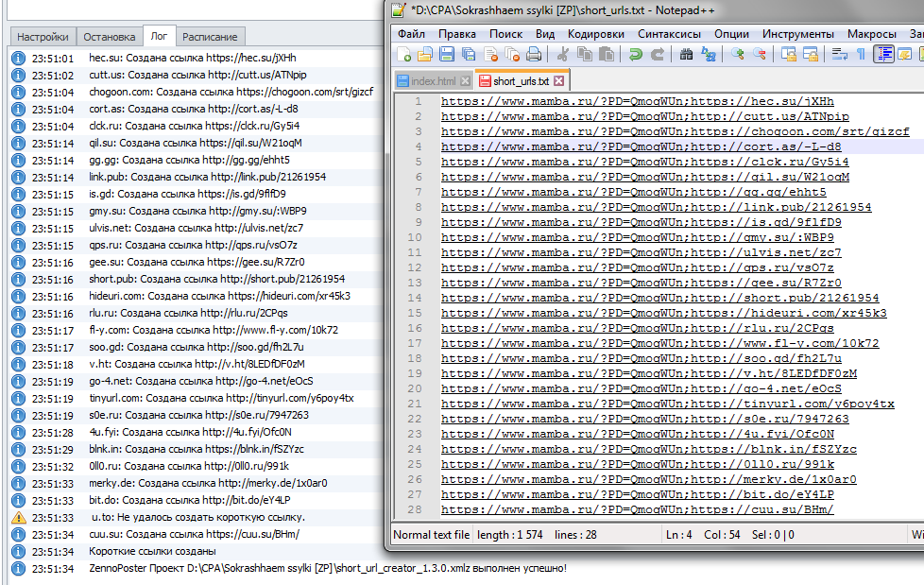
Task: Click the tinyurl.com/y6poy4tx link on line 21
Action: click(x=793, y=404)
